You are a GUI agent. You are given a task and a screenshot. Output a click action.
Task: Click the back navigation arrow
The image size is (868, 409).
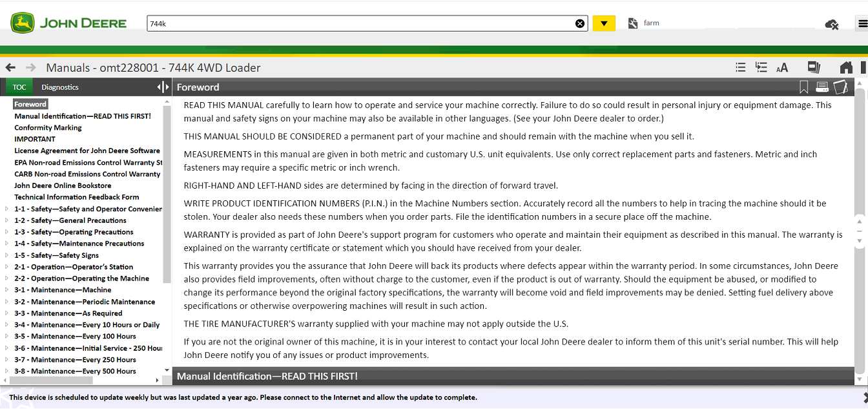tap(10, 68)
